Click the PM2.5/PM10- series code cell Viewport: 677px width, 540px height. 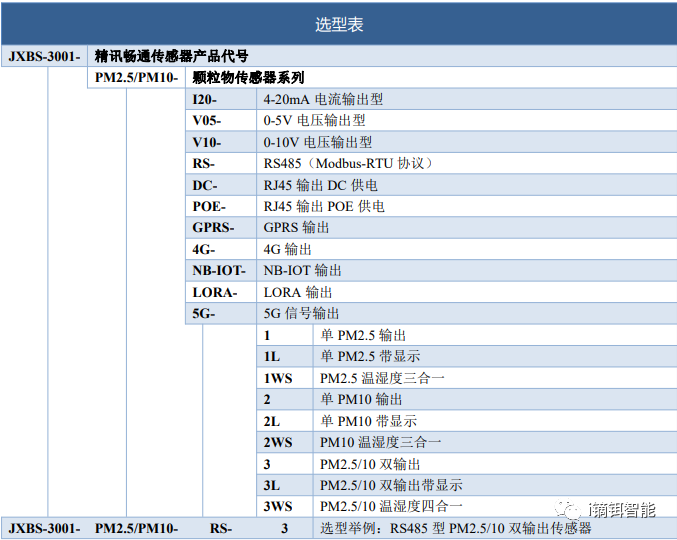136,78
